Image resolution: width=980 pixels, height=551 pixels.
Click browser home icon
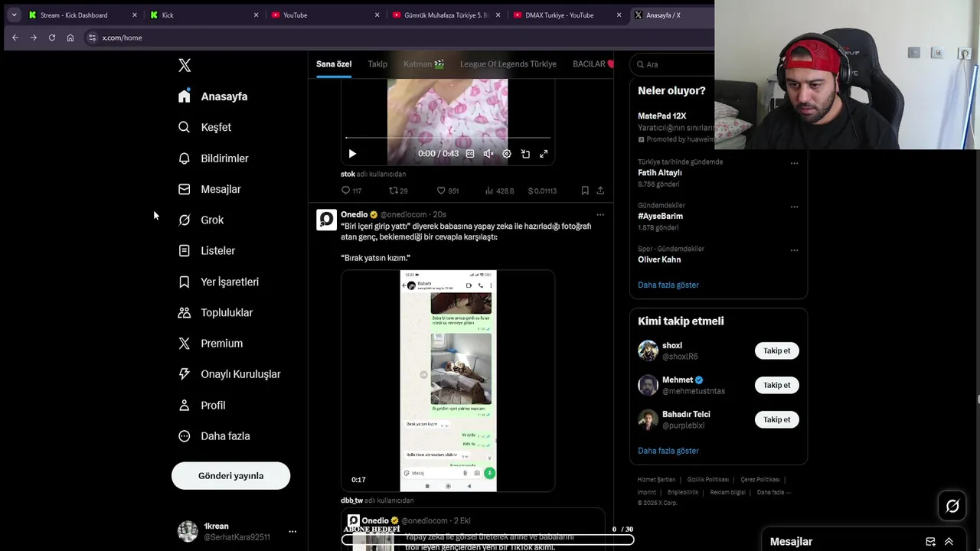point(70,37)
